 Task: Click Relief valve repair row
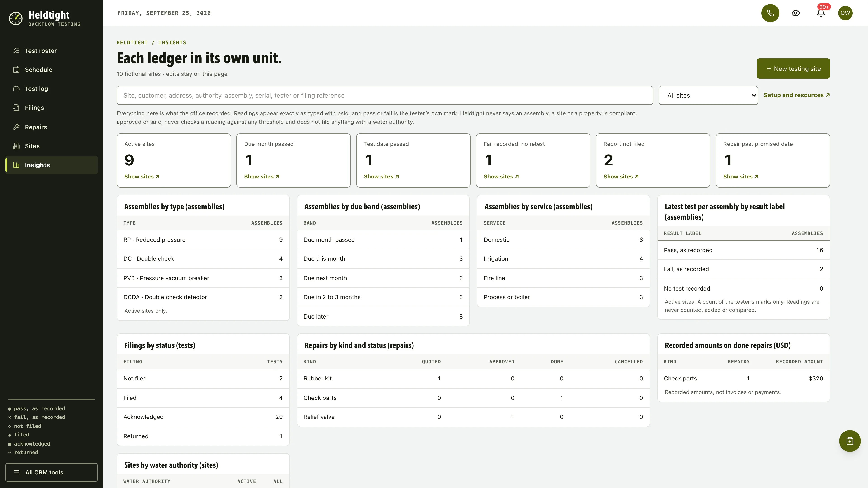473,417
